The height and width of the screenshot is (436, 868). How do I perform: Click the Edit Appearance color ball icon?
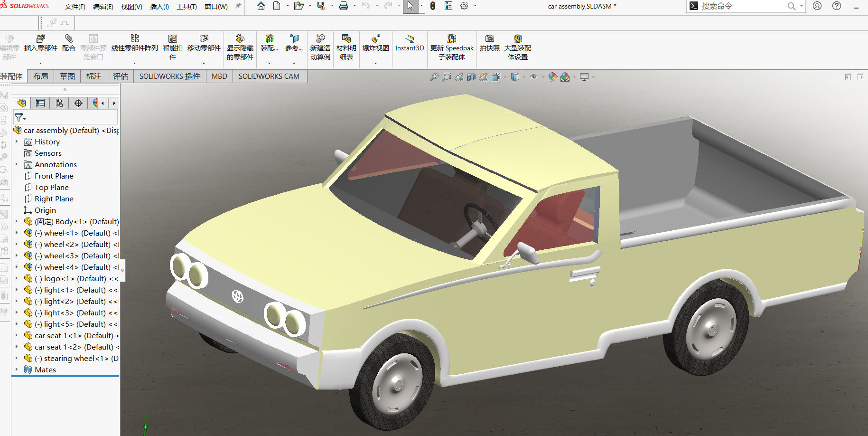[552, 77]
